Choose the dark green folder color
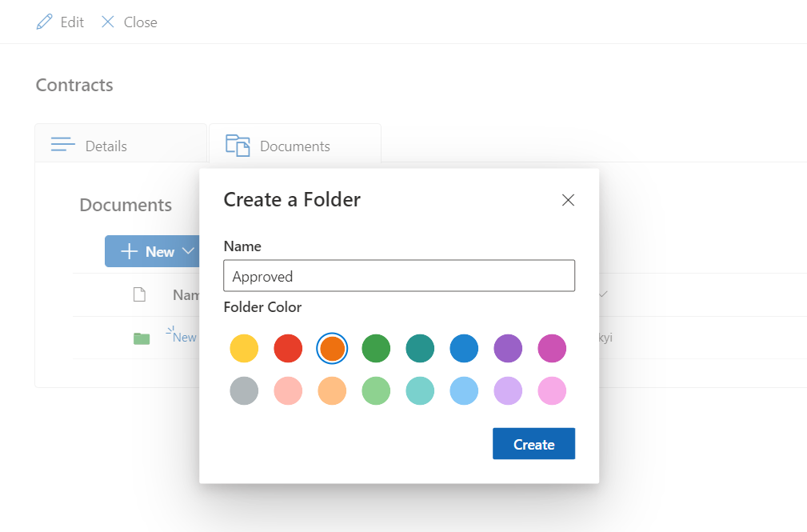The height and width of the screenshot is (532, 807). click(x=376, y=349)
